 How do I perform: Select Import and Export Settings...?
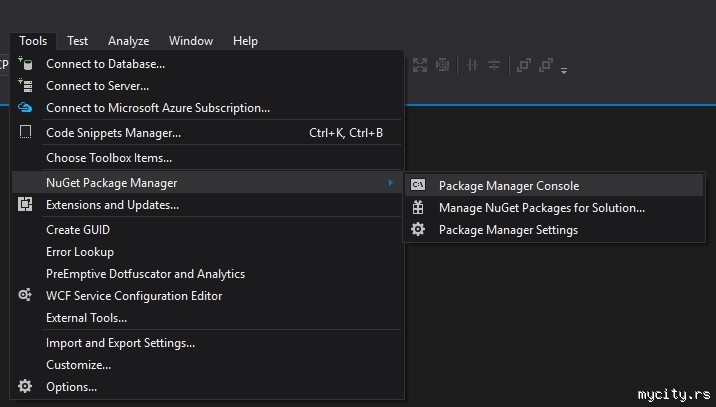[x=120, y=343]
